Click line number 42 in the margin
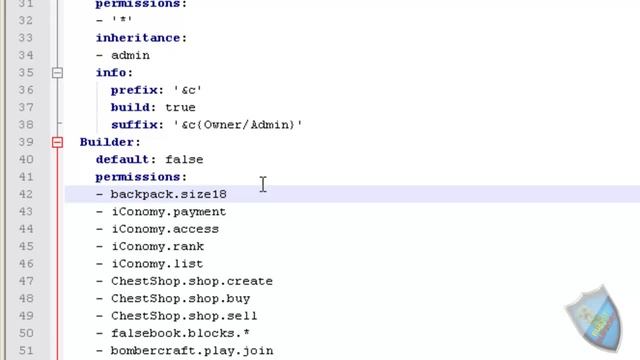This screenshot has width=640, height=360. 26,194
